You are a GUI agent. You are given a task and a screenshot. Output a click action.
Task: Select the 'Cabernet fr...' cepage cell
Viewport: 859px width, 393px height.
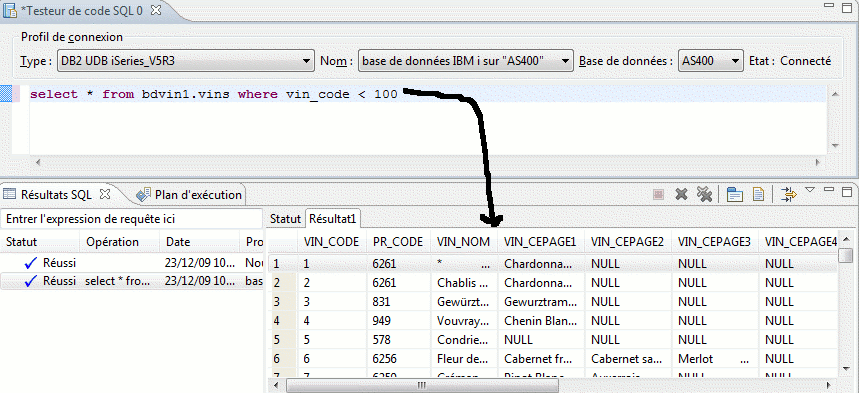[541, 359]
